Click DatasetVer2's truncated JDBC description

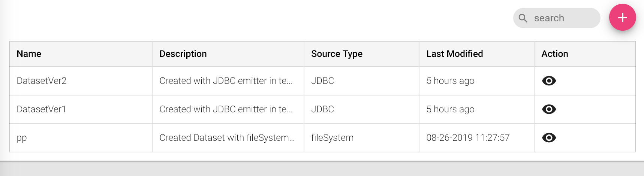(225, 81)
